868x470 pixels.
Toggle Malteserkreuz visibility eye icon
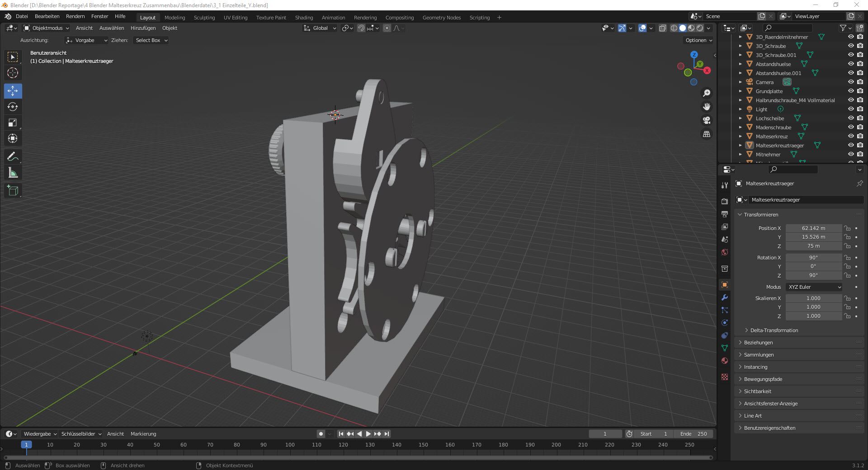tap(850, 136)
